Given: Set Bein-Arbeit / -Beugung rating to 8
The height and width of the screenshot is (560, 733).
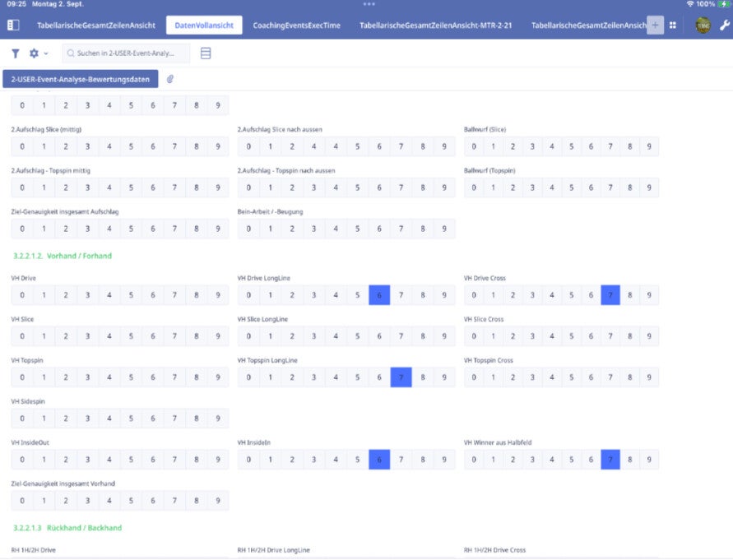Looking at the screenshot, I should pyautogui.click(x=423, y=229).
